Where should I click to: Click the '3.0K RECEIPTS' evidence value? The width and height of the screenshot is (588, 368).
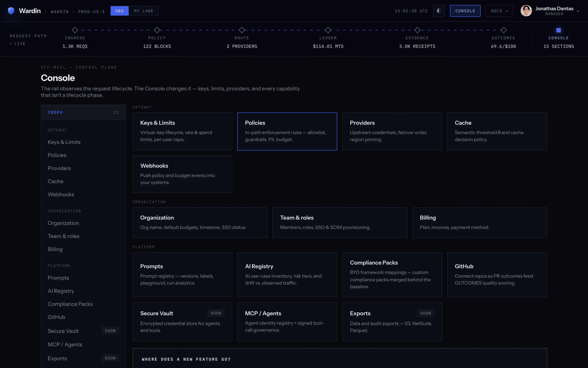tap(417, 46)
